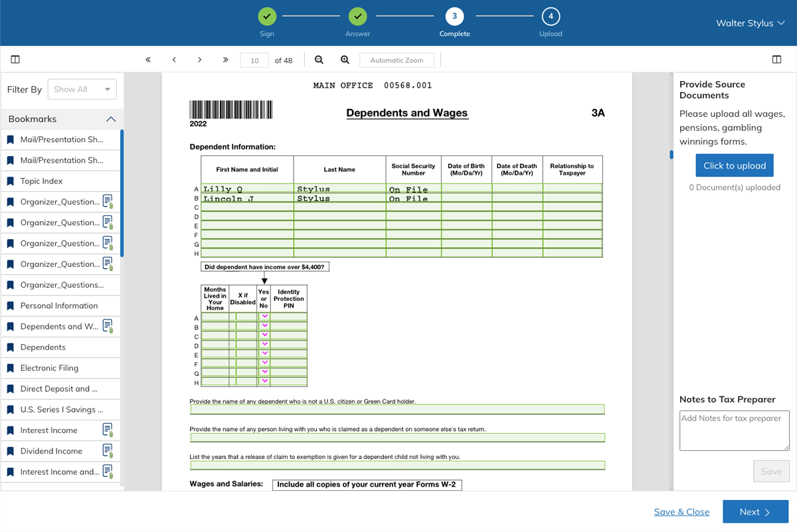The image size is (797, 532).
Task: Jump to first page using double-left arrow
Action: 148,60
